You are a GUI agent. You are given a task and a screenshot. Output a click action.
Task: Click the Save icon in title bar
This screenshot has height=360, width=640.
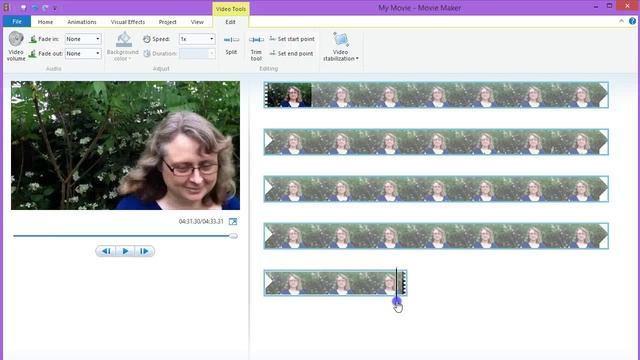click(x=23, y=8)
